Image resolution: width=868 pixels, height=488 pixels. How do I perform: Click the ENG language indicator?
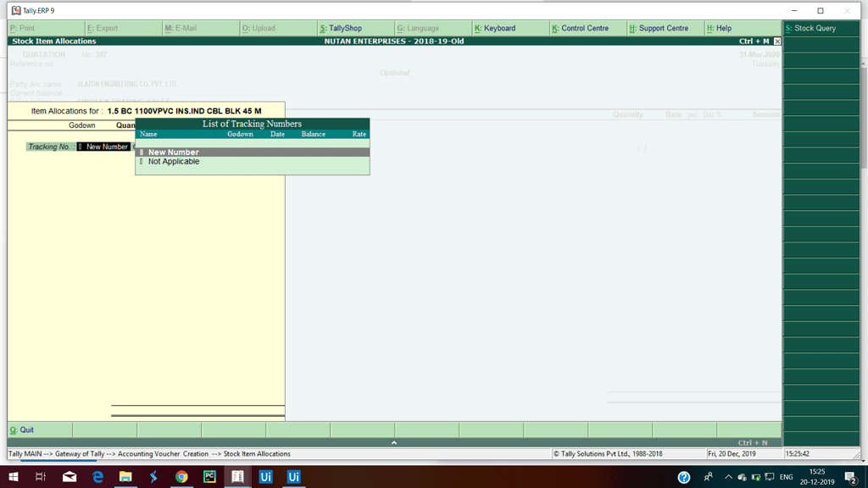[x=786, y=477]
